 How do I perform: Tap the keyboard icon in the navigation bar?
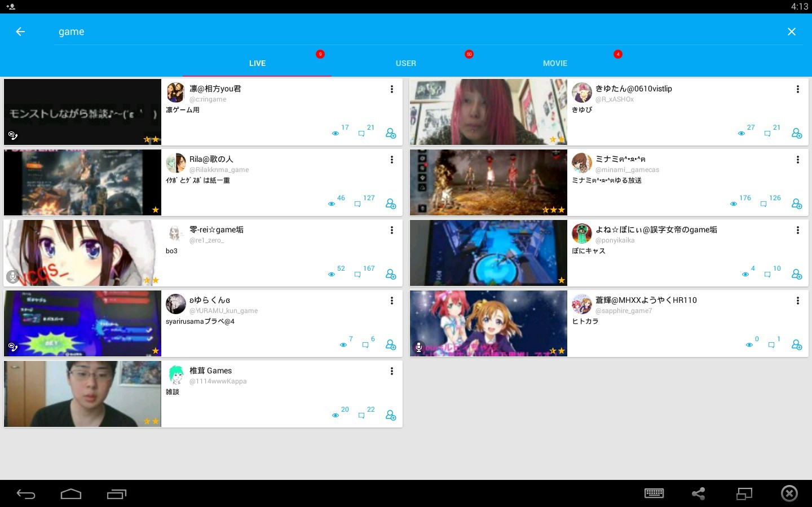point(654,493)
